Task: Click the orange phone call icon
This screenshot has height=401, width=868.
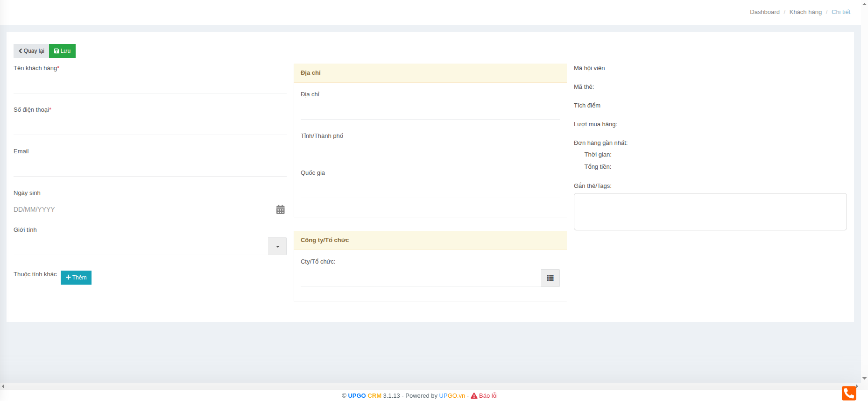Action: (x=848, y=393)
